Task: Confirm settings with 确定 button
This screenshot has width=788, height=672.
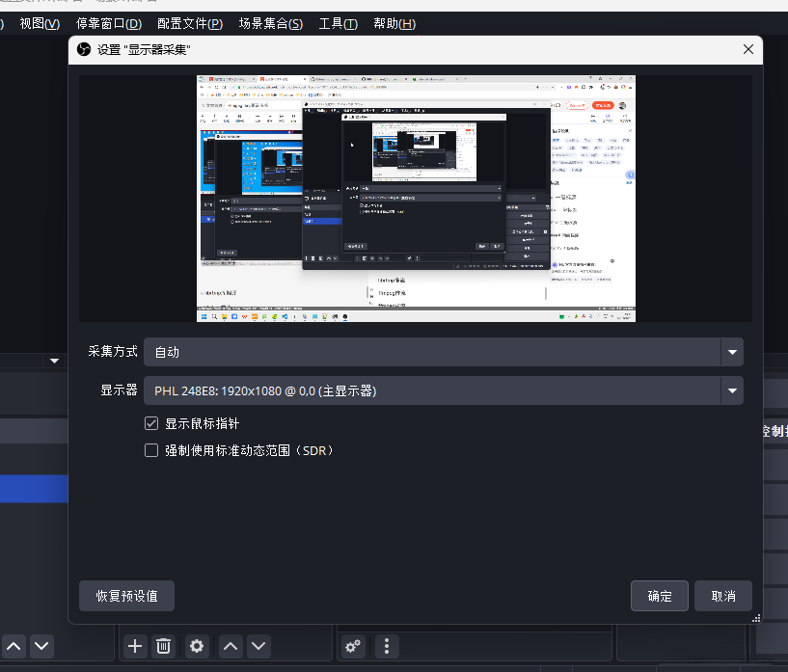Action: coord(659,596)
